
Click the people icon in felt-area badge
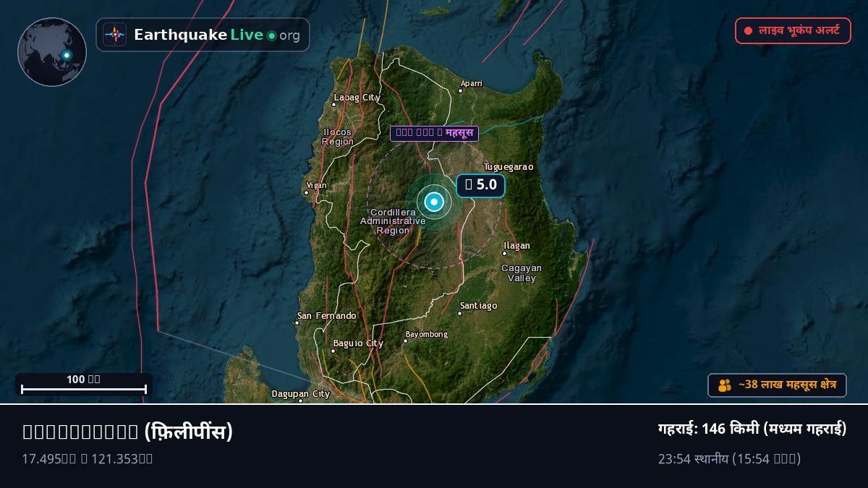(x=725, y=385)
